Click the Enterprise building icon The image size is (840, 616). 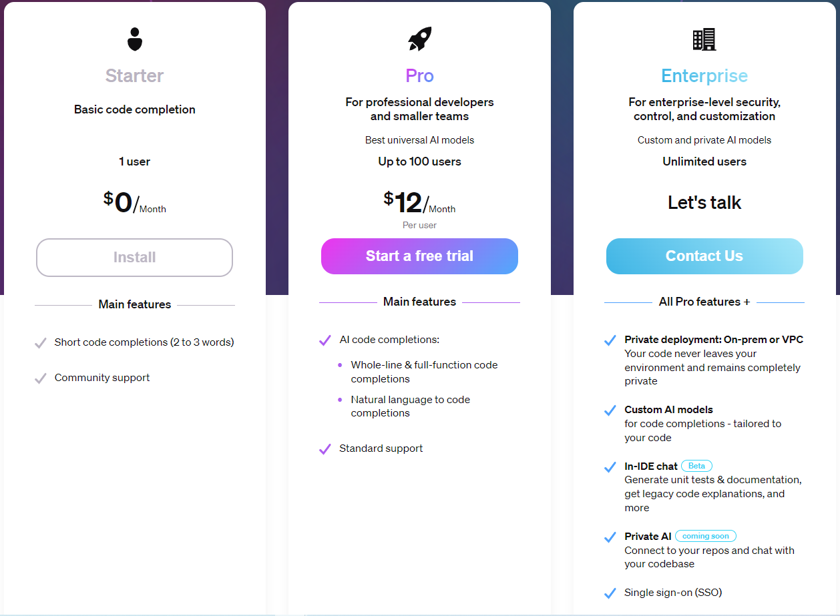(704, 39)
